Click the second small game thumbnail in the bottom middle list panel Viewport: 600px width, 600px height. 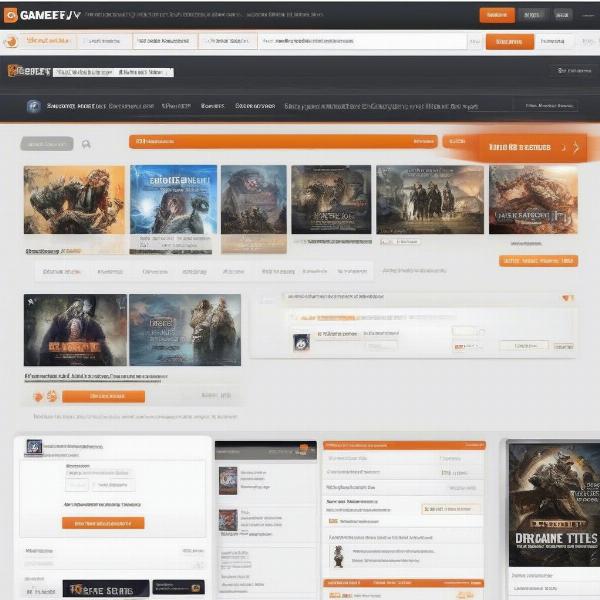(x=228, y=520)
